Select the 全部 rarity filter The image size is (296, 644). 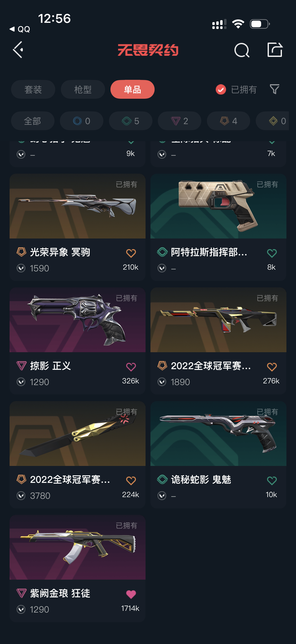(33, 121)
